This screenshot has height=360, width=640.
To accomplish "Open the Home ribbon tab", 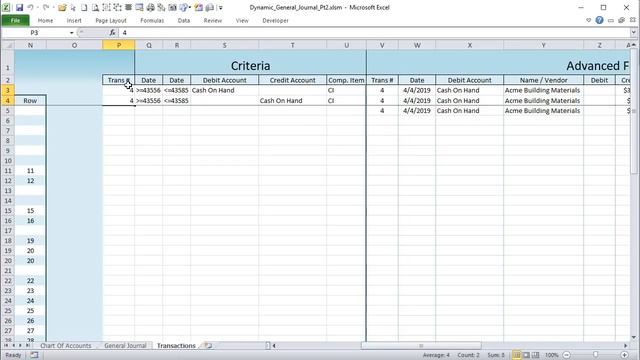I will [45, 20].
